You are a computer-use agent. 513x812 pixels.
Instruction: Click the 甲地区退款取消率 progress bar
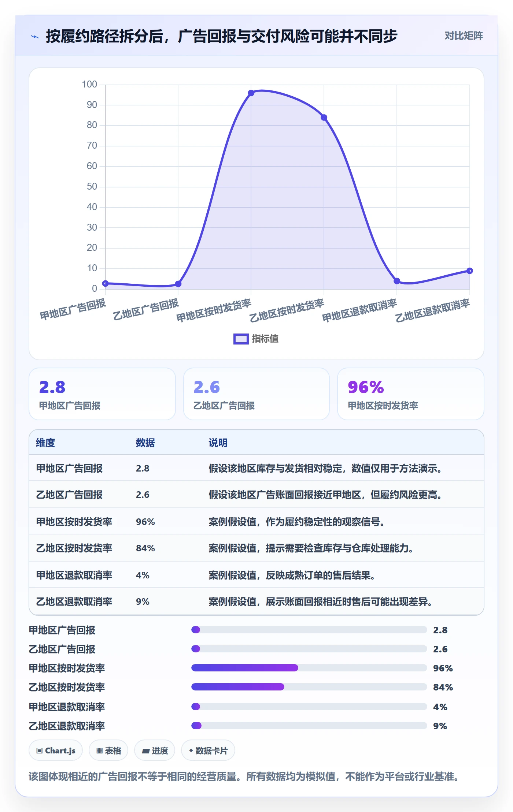pos(309,707)
